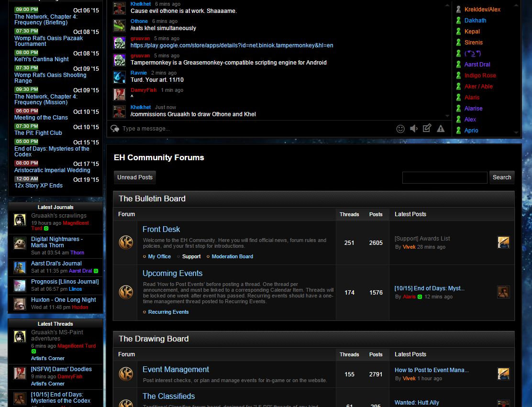Open Meeting of the Clans calendar event
The image size is (532, 407).
pyautogui.click(x=41, y=118)
